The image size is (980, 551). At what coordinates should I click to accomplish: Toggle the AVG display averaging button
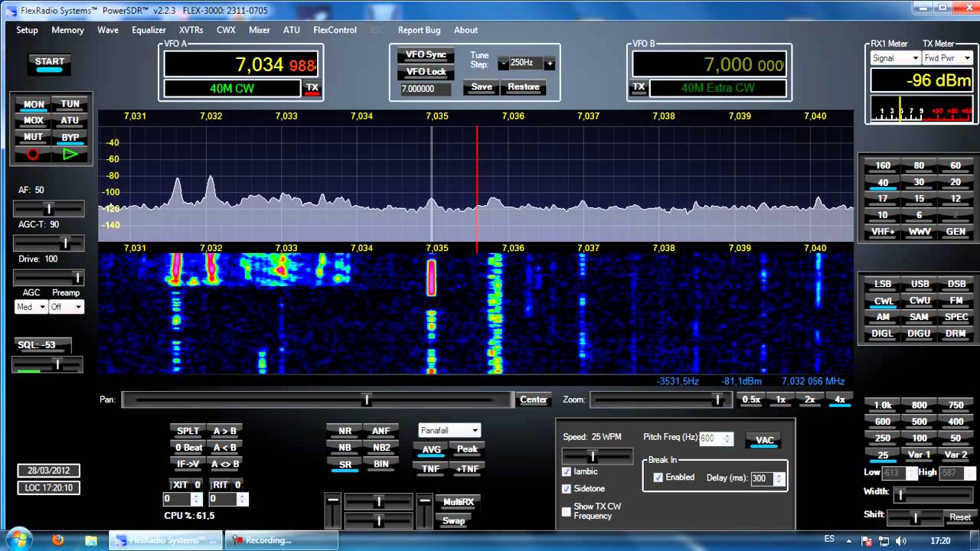click(431, 449)
